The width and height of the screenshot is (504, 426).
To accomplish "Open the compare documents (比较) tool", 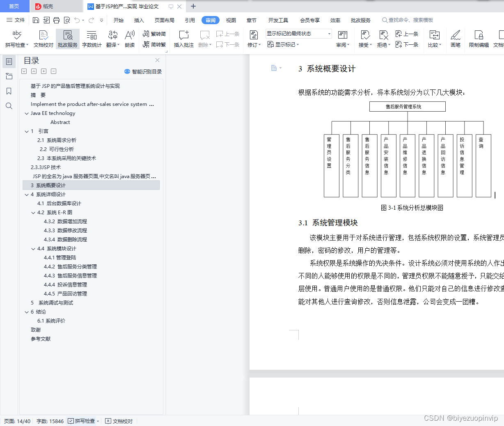I will tap(434, 39).
